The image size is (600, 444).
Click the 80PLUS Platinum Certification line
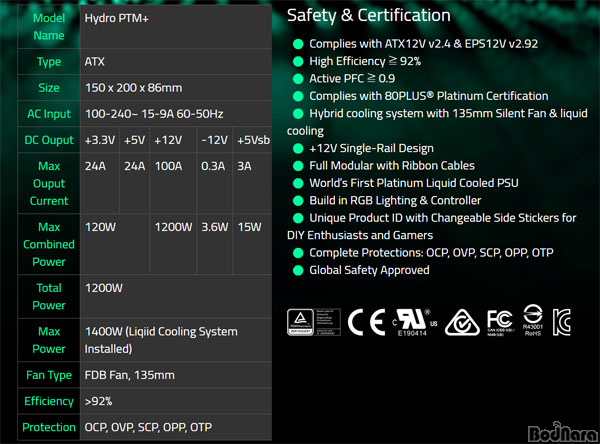click(429, 96)
